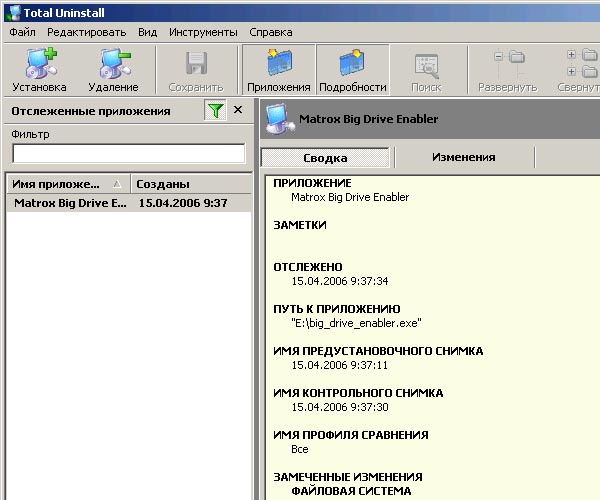Sort by the Созданы column header
Image resolution: width=600 pixels, height=500 pixels.
191,184
